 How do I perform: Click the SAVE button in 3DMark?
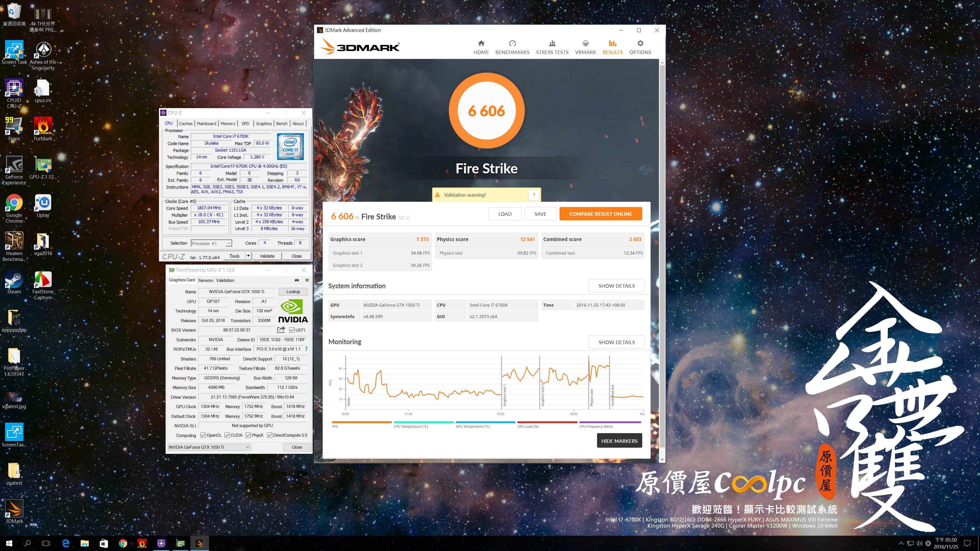(540, 214)
